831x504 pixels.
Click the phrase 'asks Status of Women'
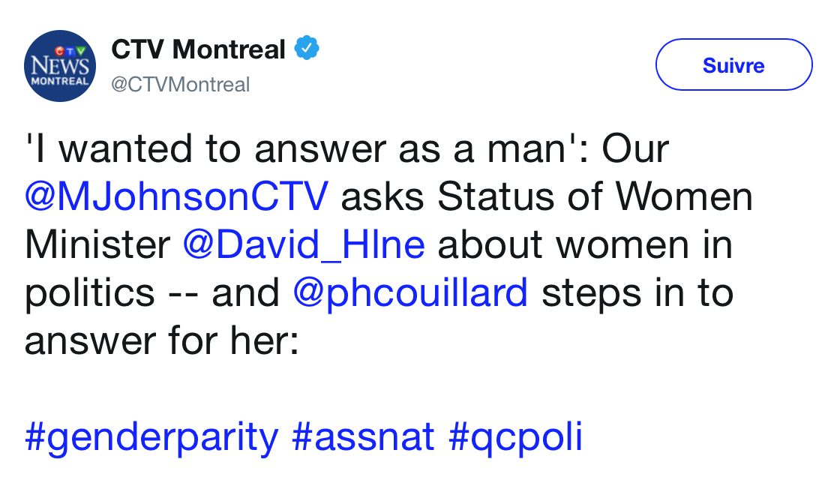tap(547, 196)
